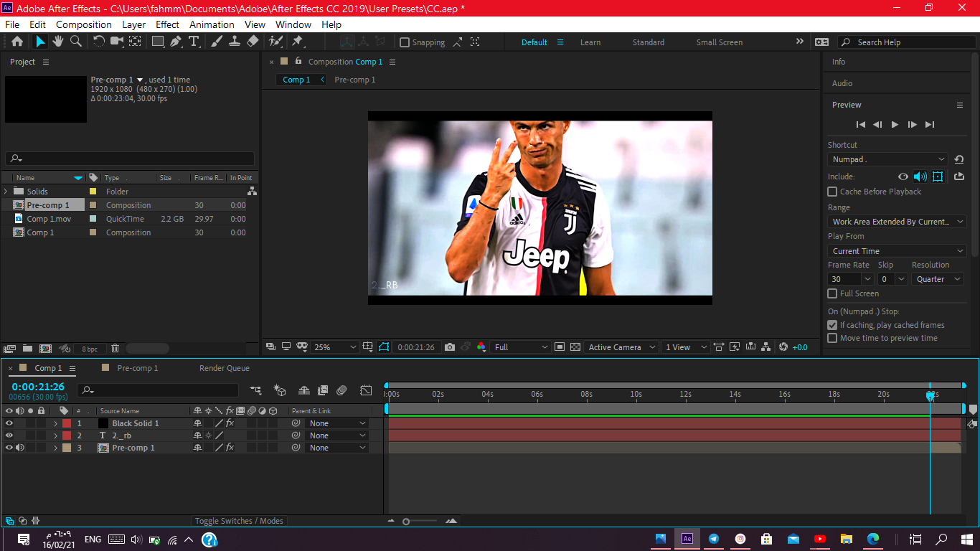This screenshot has width=980, height=551.
Task: Hide the 2._rb text layer
Action: click(9, 435)
